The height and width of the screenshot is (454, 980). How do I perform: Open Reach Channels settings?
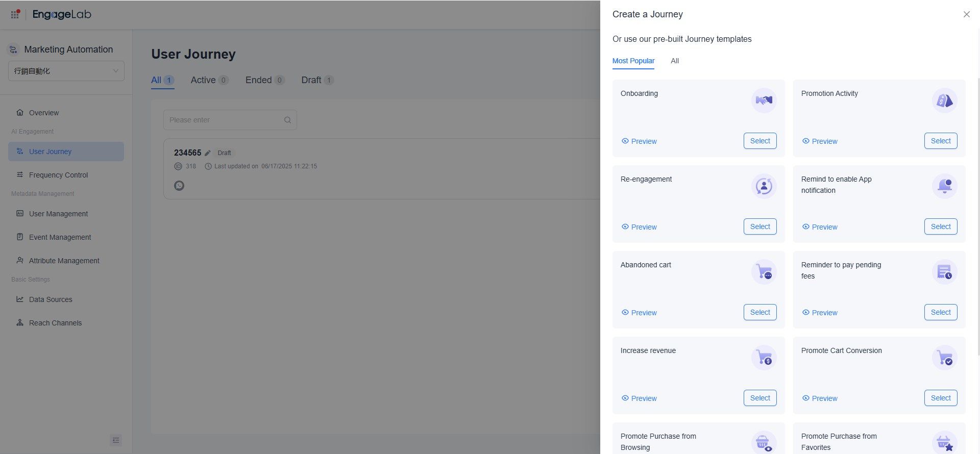(66, 323)
